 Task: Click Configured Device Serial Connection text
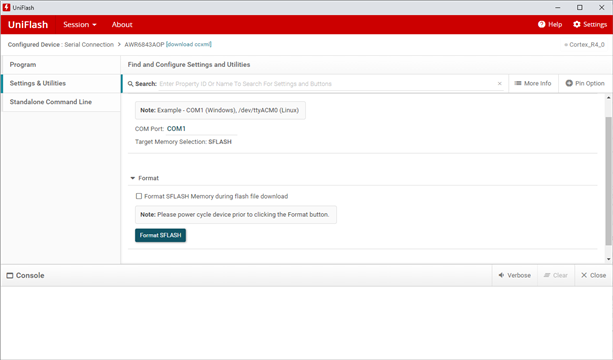click(61, 45)
